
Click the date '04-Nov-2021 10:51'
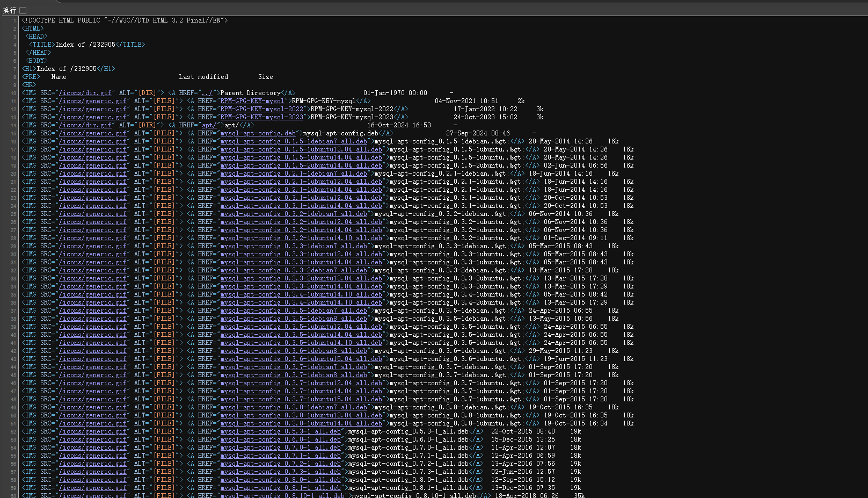pyautogui.click(x=466, y=101)
